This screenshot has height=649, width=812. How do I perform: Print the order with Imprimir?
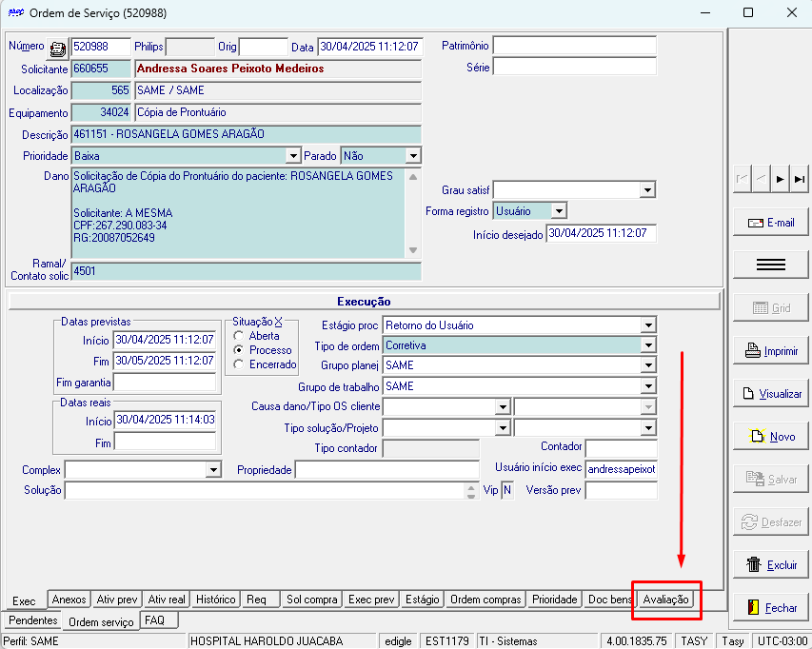(x=771, y=351)
